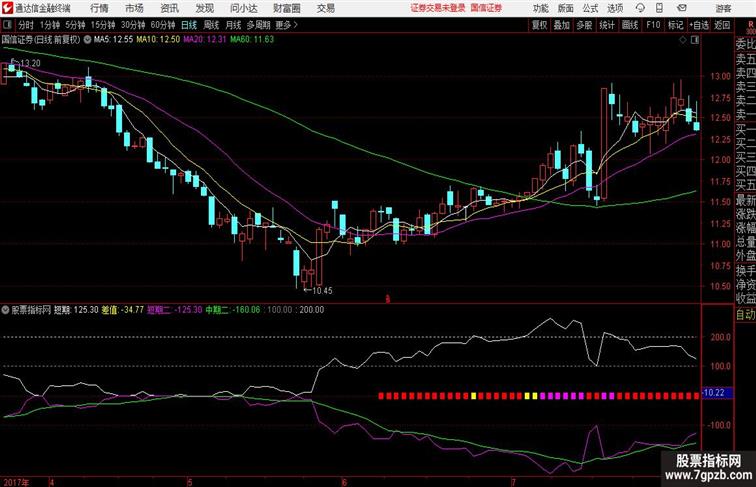Viewport: 756px width, 487px height.
Task: Open the 行情 menu
Action: point(99,8)
